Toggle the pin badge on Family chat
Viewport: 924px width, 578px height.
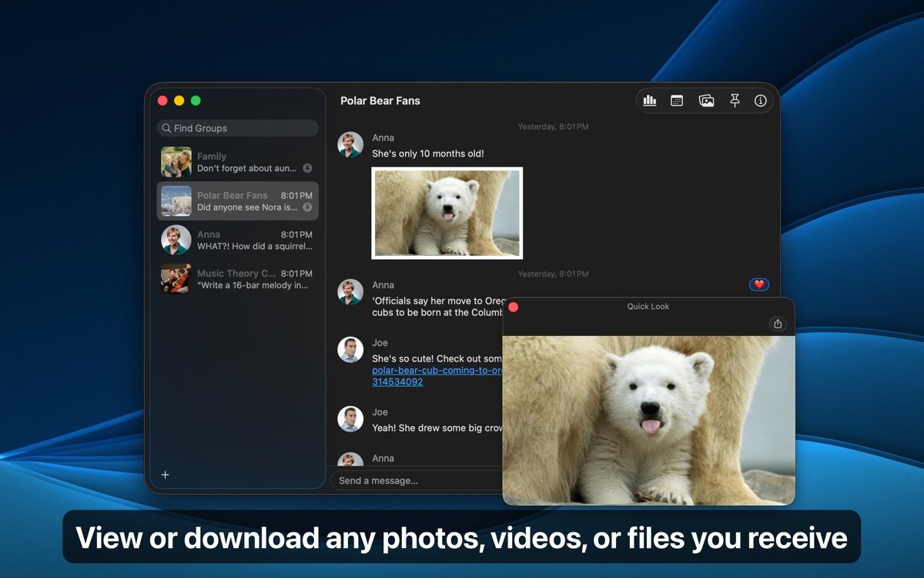tap(307, 168)
